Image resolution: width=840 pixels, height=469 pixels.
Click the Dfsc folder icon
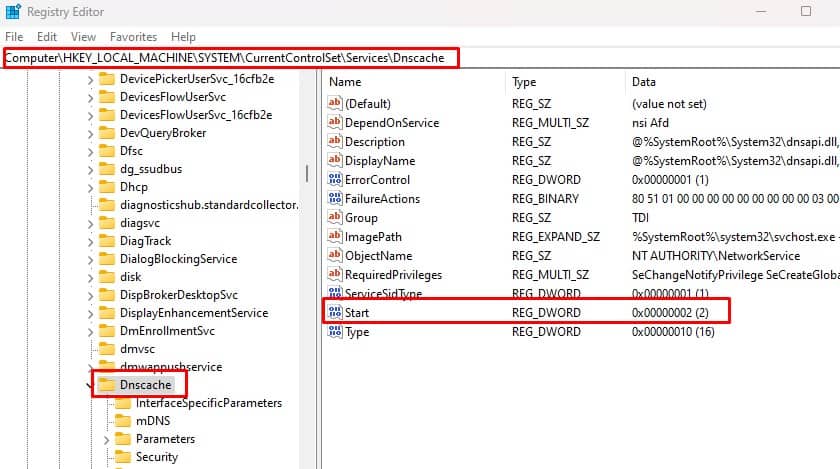click(x=107, y=151)
